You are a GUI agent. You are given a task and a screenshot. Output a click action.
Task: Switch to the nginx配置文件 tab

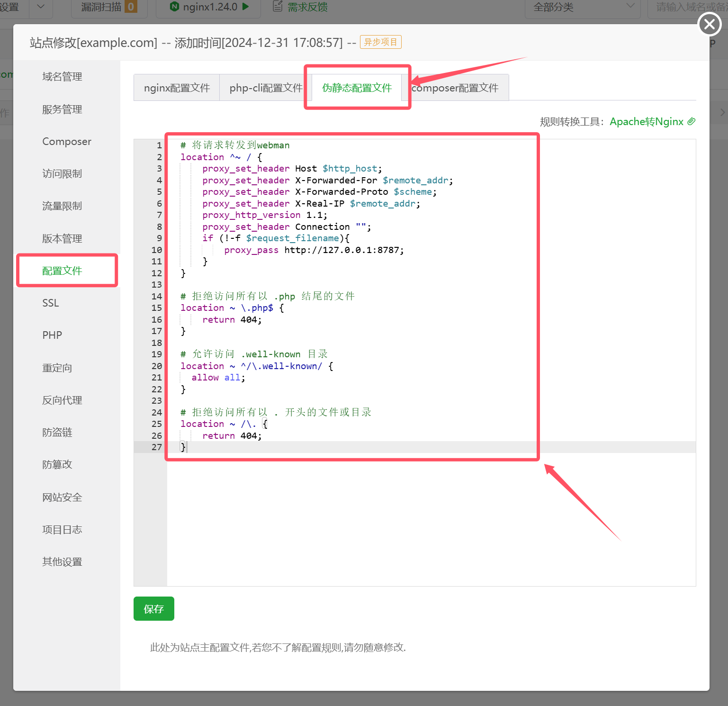(177, 88)
